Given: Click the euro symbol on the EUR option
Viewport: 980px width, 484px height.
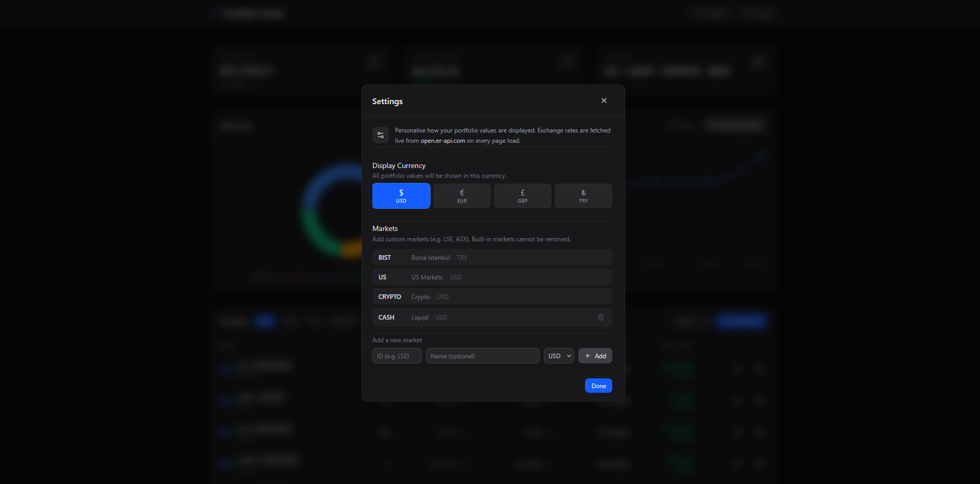Looking at the screenshot, I should pyautogui.click(x=461, y=192).
